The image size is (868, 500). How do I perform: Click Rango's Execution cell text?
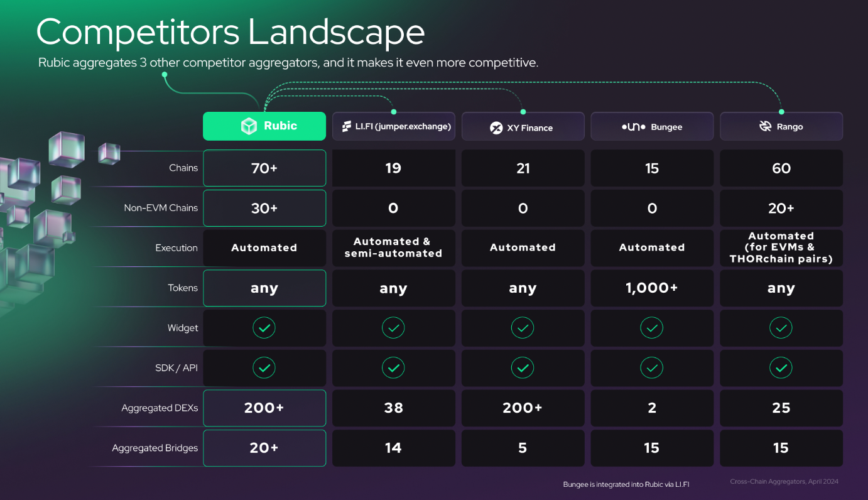[781, 247]
